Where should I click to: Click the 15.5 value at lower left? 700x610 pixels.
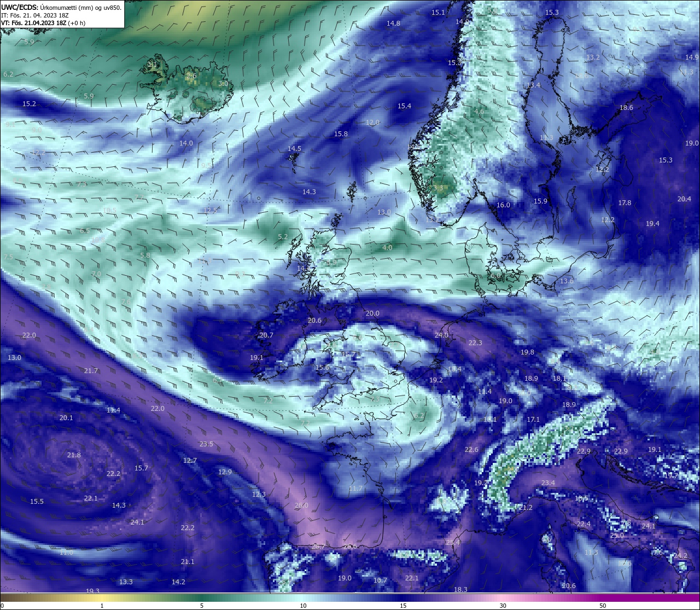coord(37,502)
